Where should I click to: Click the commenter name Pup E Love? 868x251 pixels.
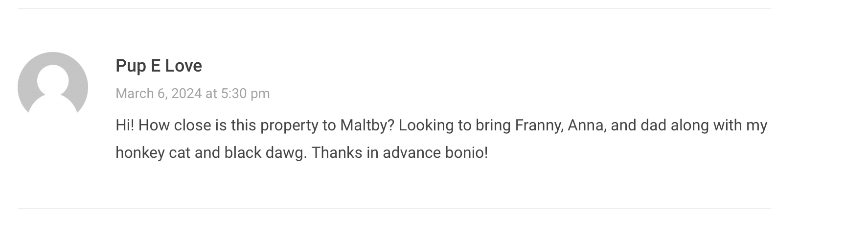[x=159, y=66]
